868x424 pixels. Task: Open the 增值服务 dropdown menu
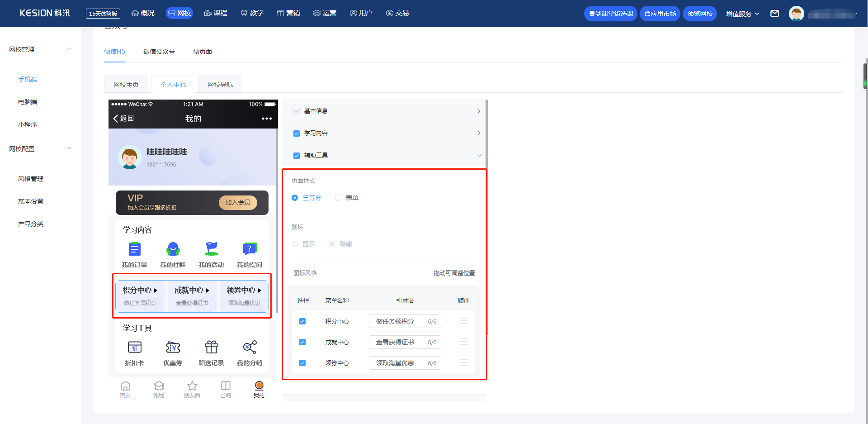point(742,14)
